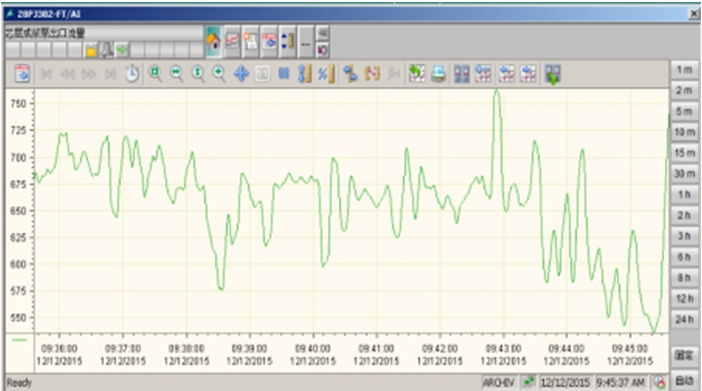The image size is (702, 391).
Task: Click the ellipsis more options button
Action: pos(305,42)
